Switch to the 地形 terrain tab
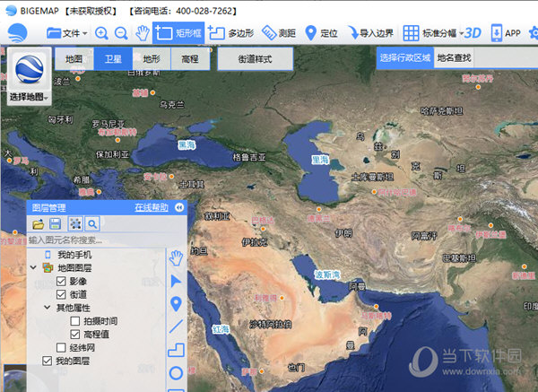538x392 pixels. 152,58
